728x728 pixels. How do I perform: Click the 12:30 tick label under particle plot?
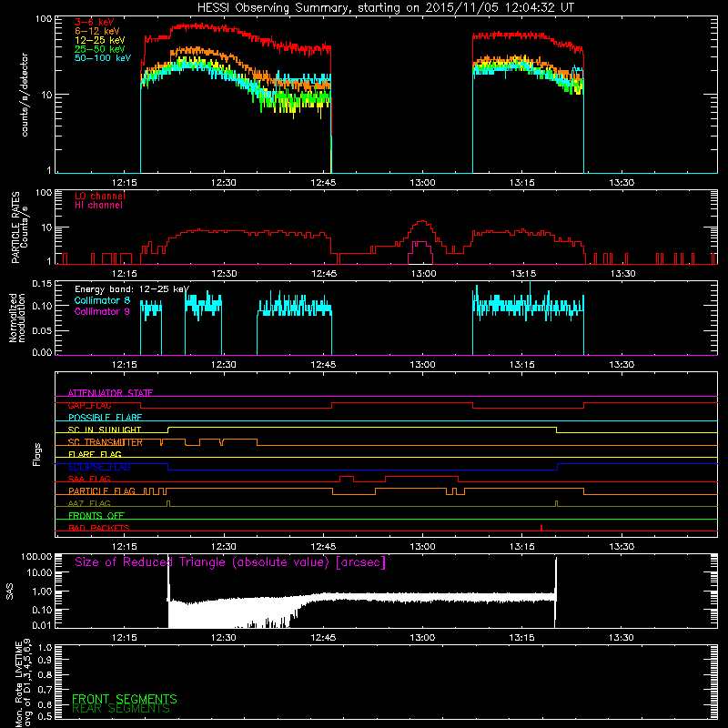(x=224, y=274)
